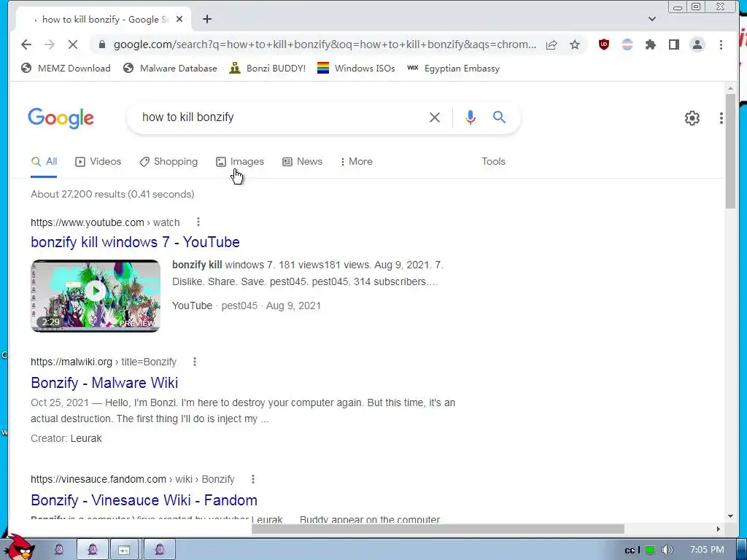Open options dots for the vinesauce.fandom.com result
The width and height of the screenshot is (747, 560).
253,479
